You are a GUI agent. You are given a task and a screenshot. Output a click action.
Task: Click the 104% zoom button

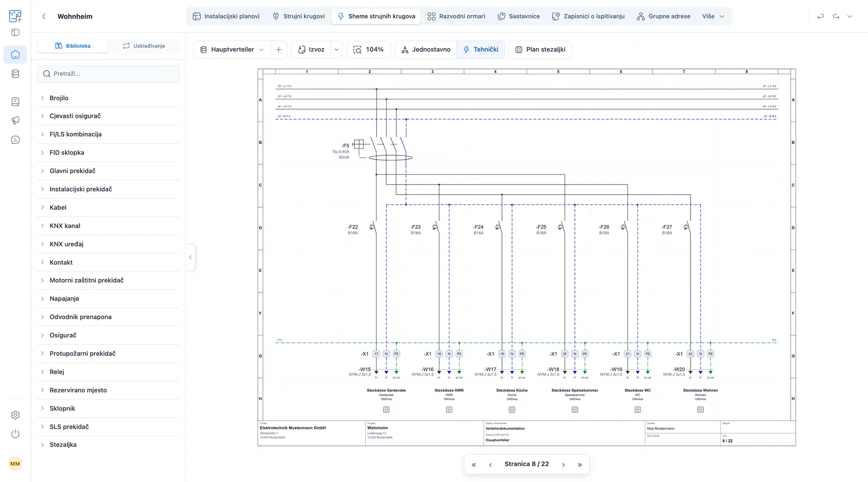(x=368, y=50)
